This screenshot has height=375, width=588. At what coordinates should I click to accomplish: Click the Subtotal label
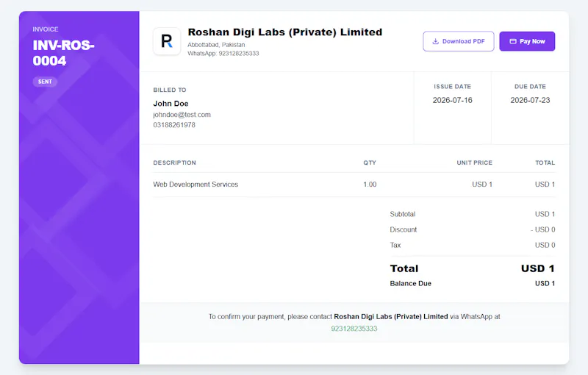coord(402,214)
